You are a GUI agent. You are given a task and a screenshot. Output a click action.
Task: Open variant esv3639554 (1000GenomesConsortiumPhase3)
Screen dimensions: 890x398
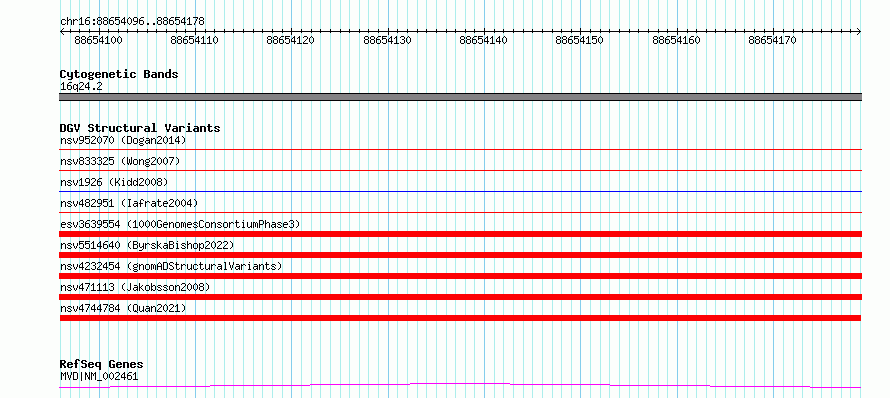coord(180,224)
